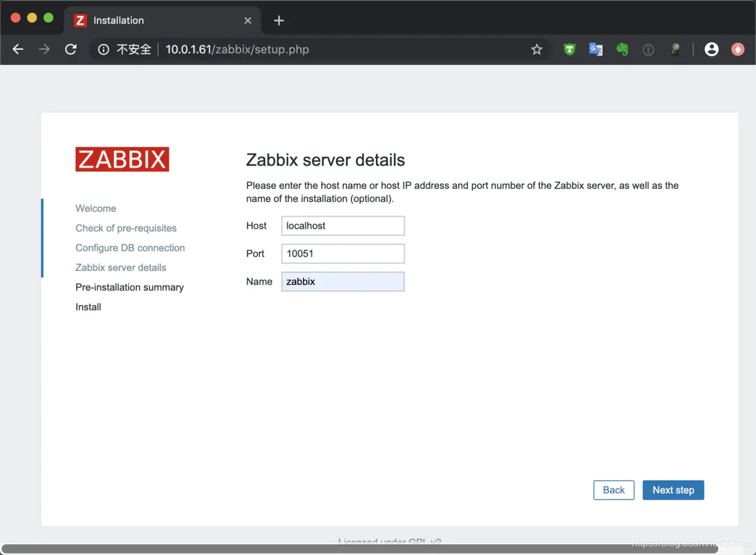756x555 pixels.
Task: Focus the Host input field
Action: click(343, 226)
